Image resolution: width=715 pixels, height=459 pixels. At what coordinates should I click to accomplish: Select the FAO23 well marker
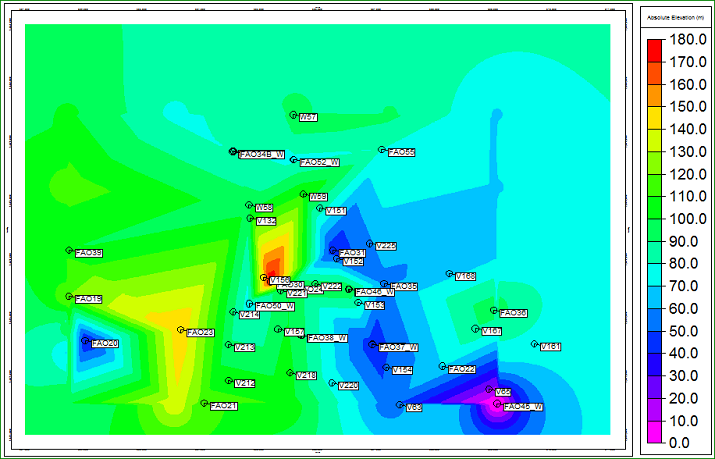(181, 330)
